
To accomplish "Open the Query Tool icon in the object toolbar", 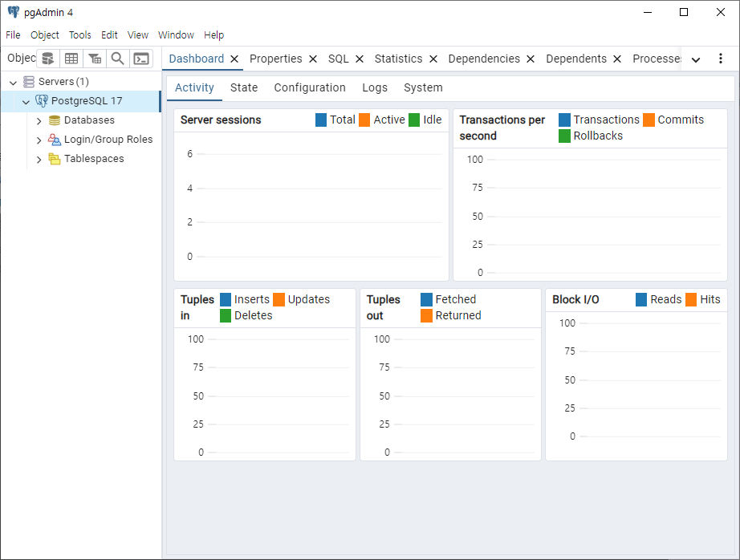I will tap(47, 59).
